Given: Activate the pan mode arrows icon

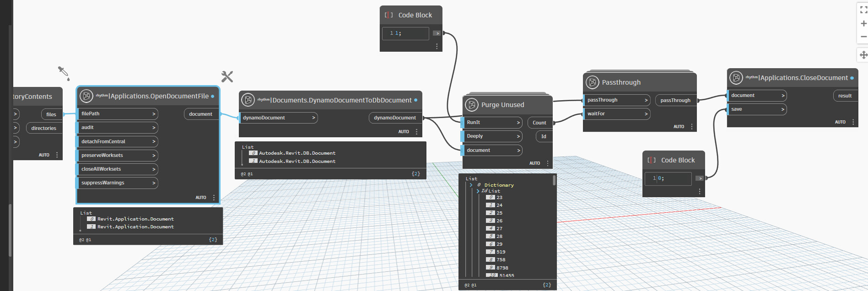Looking at the screenshot, I should point(863,55).
